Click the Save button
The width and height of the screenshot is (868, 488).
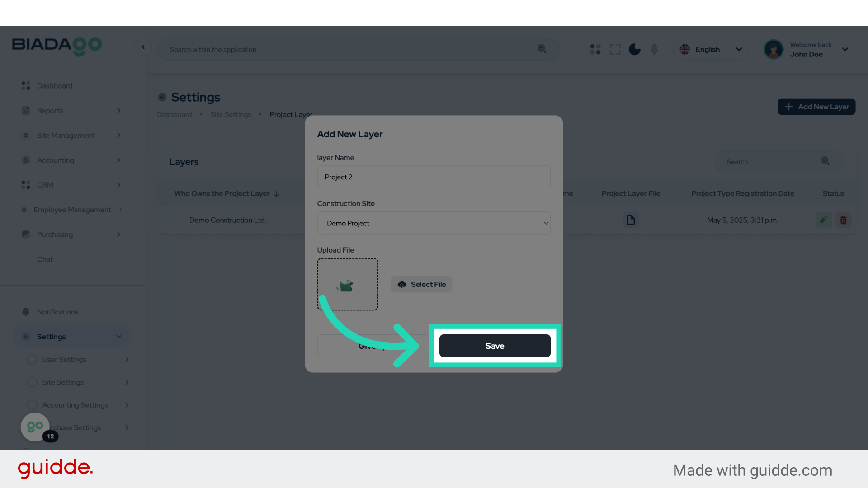pos(495,346)
